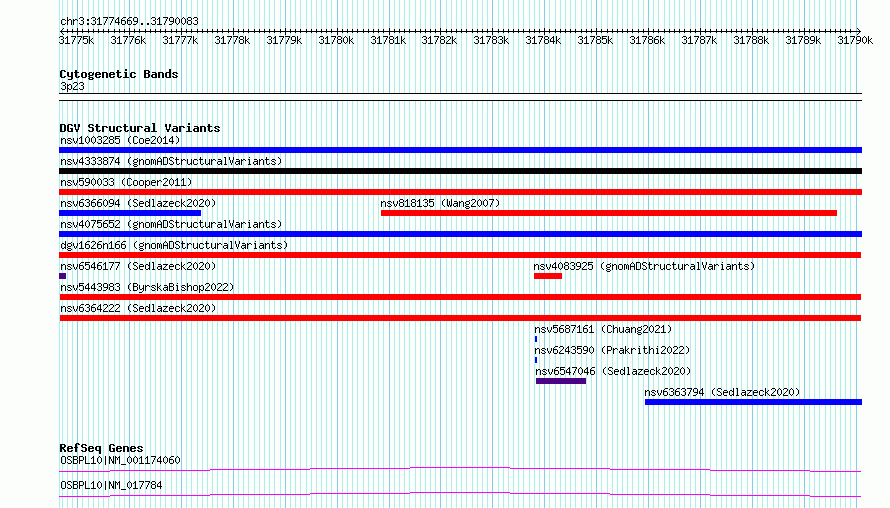The image size is (890, 508).
Task: Click the tiny purple nsv6546177 marker
Action: click(62, 276)
